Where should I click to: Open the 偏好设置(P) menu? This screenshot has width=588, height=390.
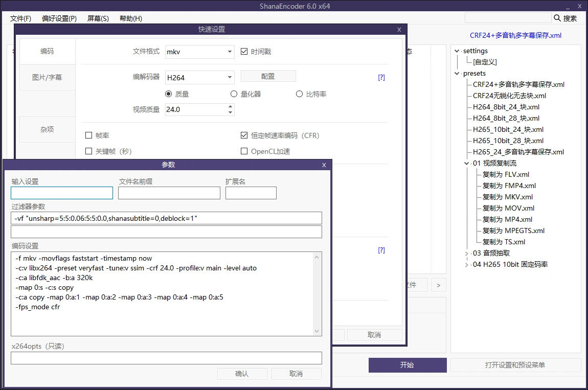(x=59, y=18)
